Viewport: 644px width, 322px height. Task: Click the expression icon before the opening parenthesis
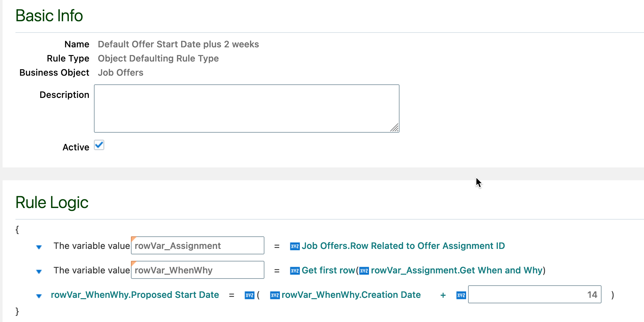click(249, 295)
